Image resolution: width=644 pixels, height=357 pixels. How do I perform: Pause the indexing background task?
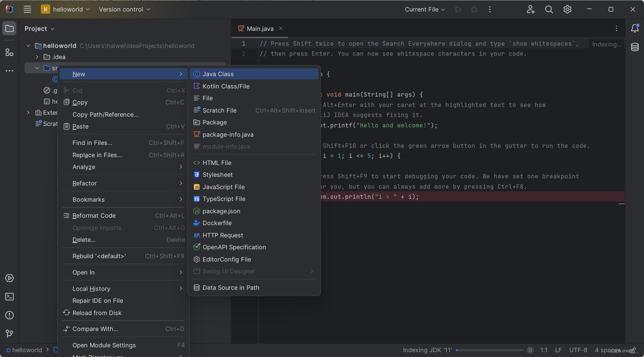530,350
